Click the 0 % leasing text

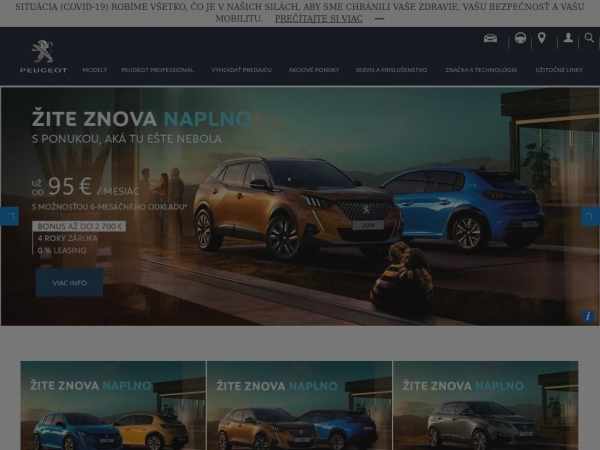point(62,251)
